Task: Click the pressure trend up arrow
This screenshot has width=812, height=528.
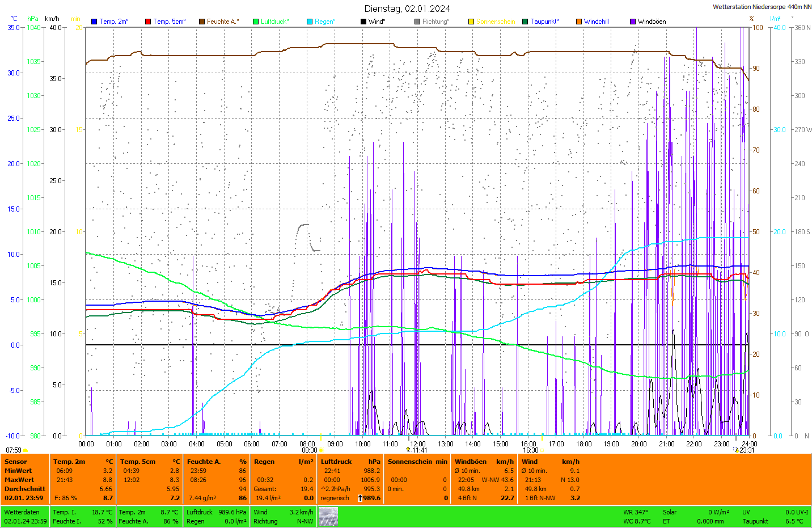Action: 360,498
